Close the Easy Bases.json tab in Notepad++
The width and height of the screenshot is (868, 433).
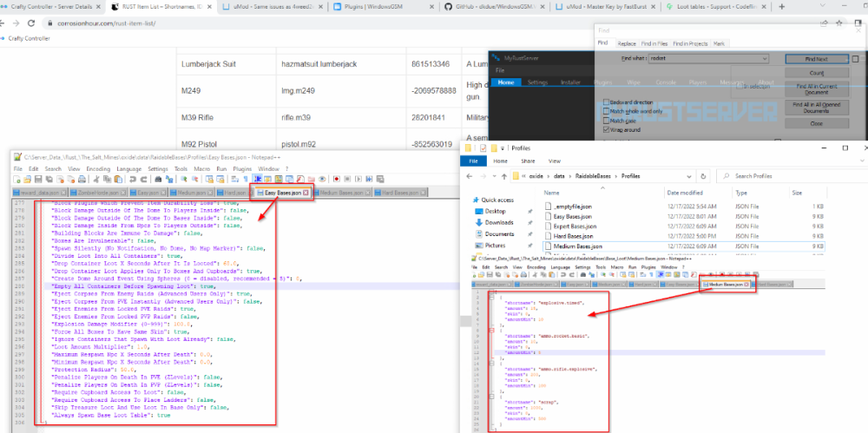[306, 193]
